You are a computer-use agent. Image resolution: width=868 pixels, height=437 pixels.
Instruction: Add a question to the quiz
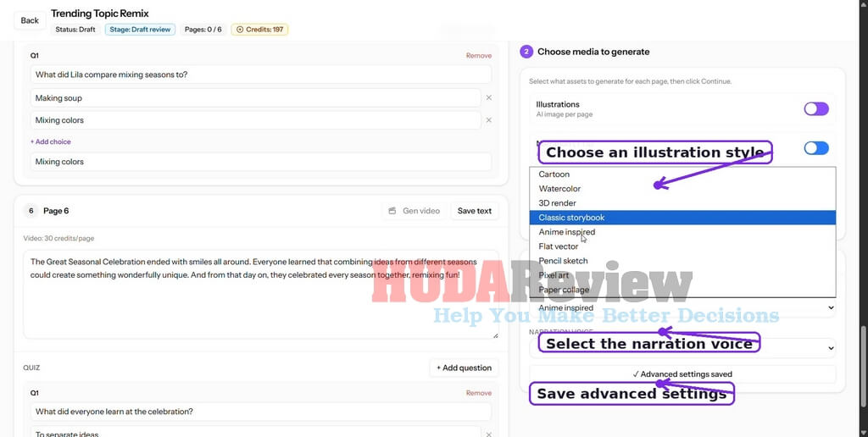pos(464,368)
